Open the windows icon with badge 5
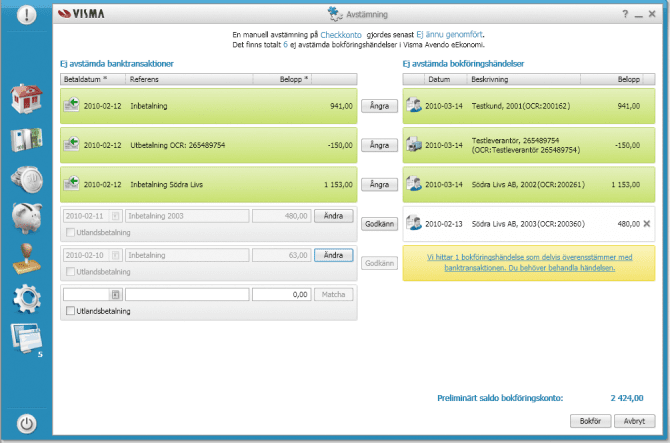This screenshot has height=443, width=670. coord(26,338)
